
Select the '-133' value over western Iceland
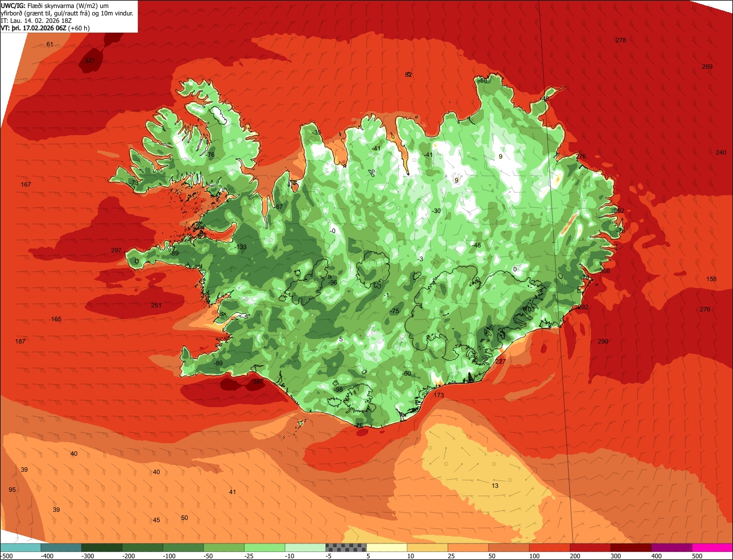tap(241, 247)
